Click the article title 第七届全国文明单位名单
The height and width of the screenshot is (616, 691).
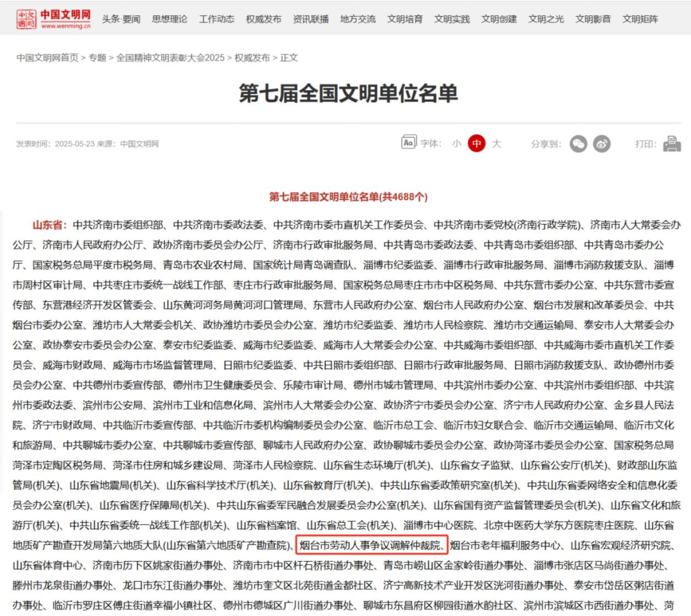tap(349, 93)
